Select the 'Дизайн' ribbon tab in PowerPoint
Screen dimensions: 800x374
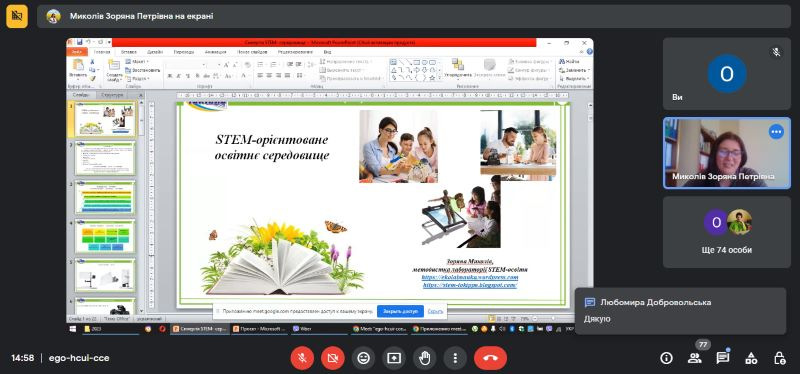[x=155, y=52]
